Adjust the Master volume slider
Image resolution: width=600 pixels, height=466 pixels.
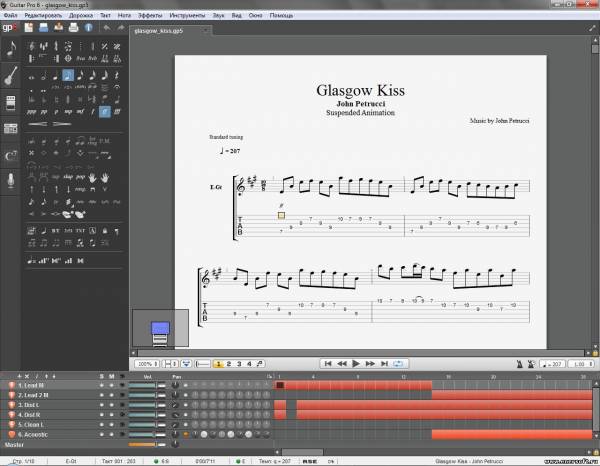(x=147, y=445)
